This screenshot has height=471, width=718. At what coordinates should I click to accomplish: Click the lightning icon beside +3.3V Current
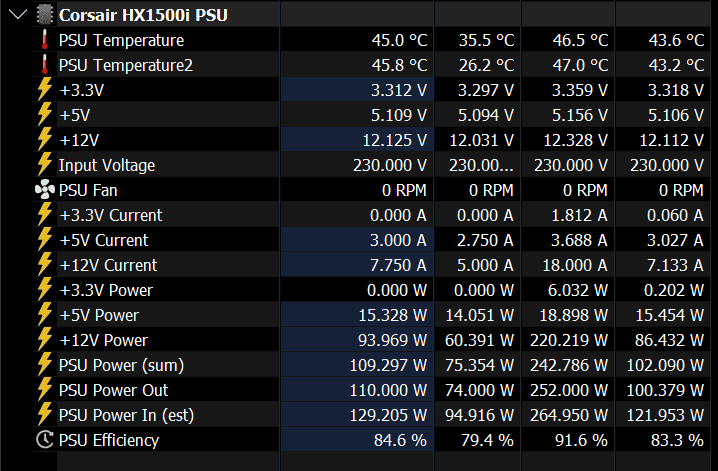pyautogui.click(x=44, y=214)
